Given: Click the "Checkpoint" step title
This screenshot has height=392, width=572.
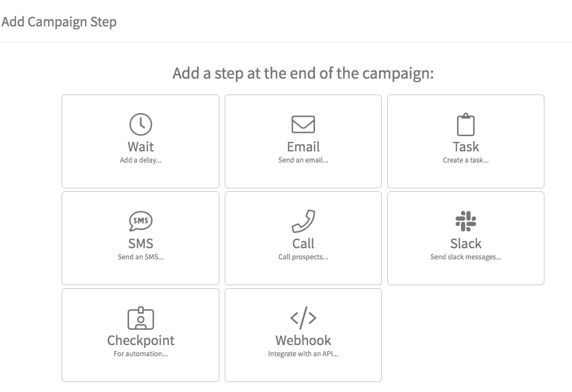Looking at the screenshot, I should pyautogui.click(x=140, y=340).
